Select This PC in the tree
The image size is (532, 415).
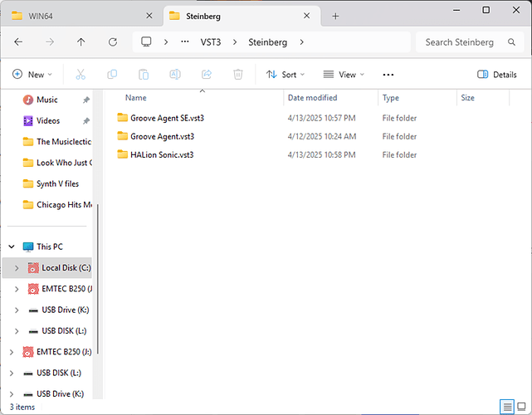43,247
